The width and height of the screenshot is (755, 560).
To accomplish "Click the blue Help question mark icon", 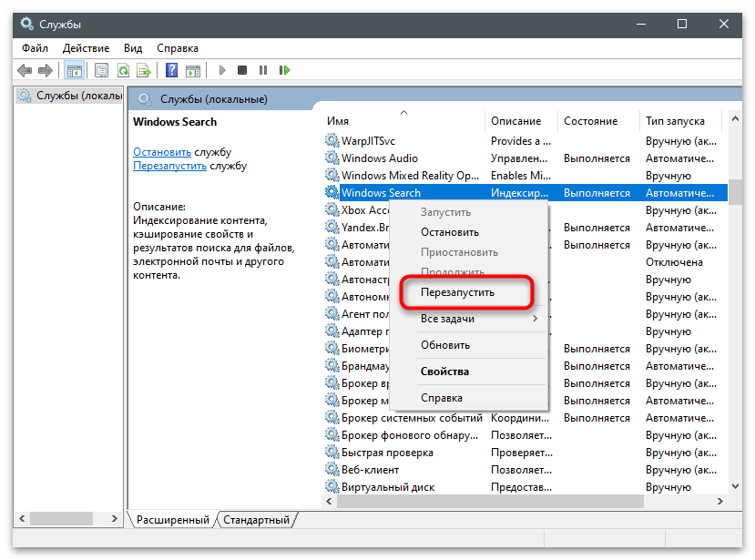I will (172, 70).
